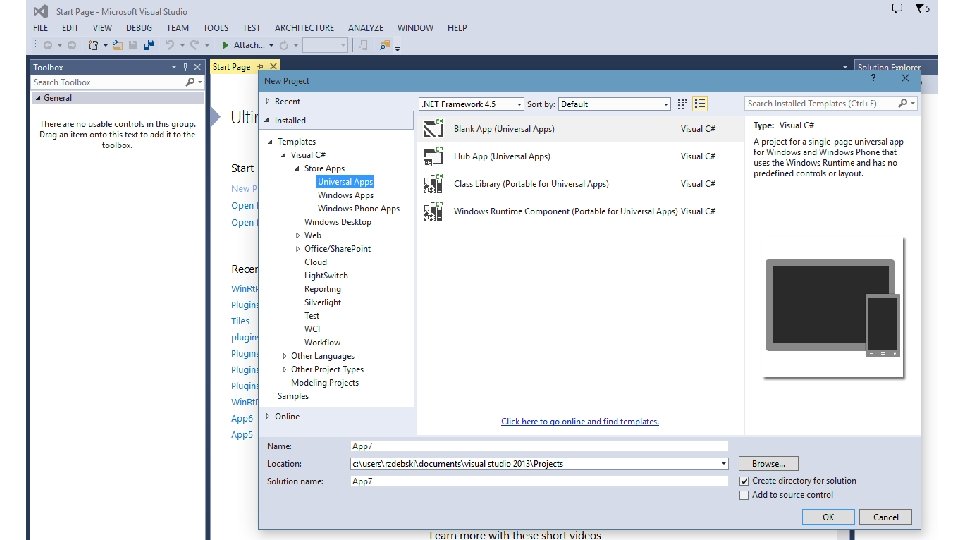Open the Location path dropdown arrow
960x540 pixels.
[724, 463]
